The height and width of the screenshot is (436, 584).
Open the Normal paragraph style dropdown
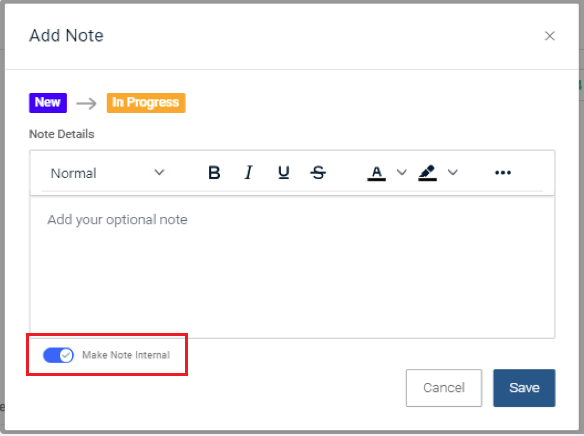[107, 173]
